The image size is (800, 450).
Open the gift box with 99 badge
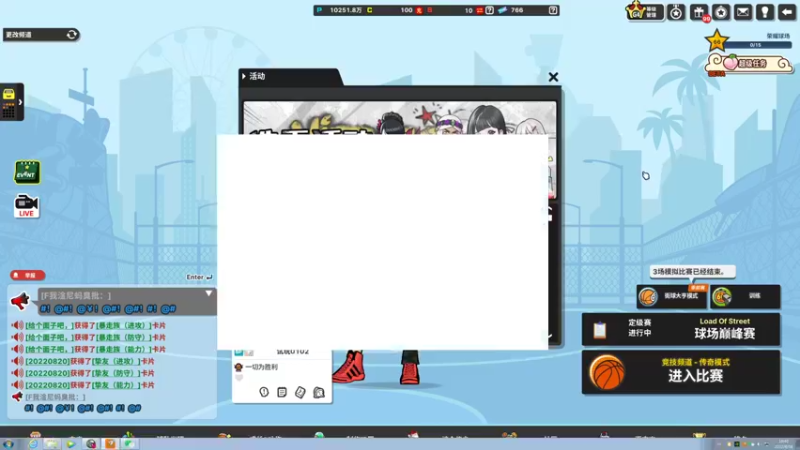click(x=699, y=12)
